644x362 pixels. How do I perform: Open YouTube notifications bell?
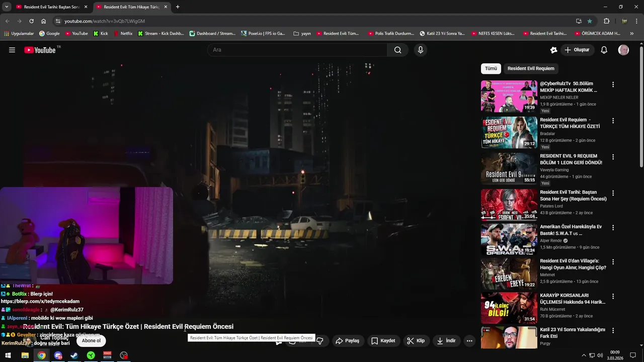click(604, 50)
